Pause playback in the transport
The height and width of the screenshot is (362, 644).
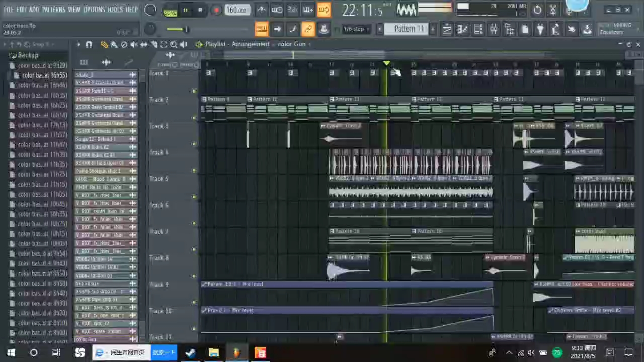[x=185, y=10]
